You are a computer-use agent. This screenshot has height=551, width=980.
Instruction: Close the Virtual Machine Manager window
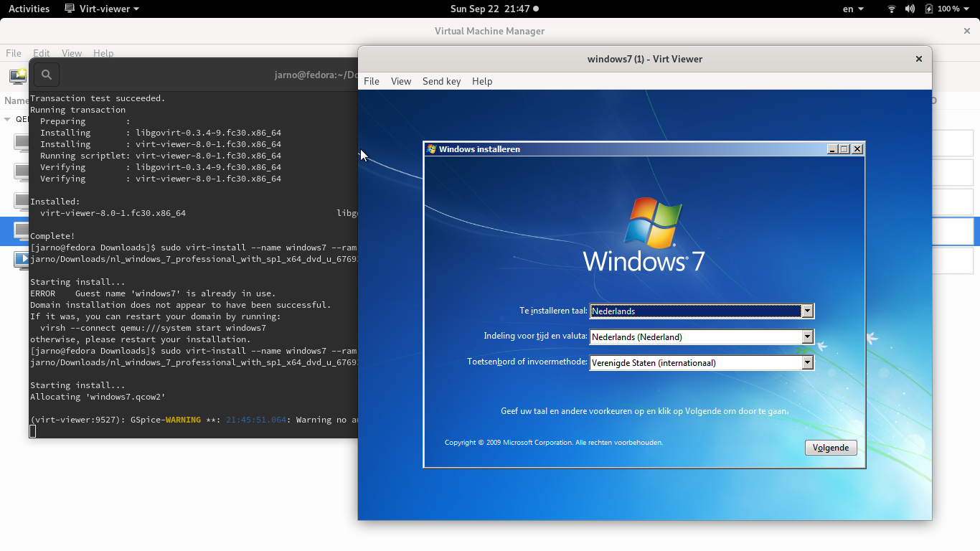966,31
